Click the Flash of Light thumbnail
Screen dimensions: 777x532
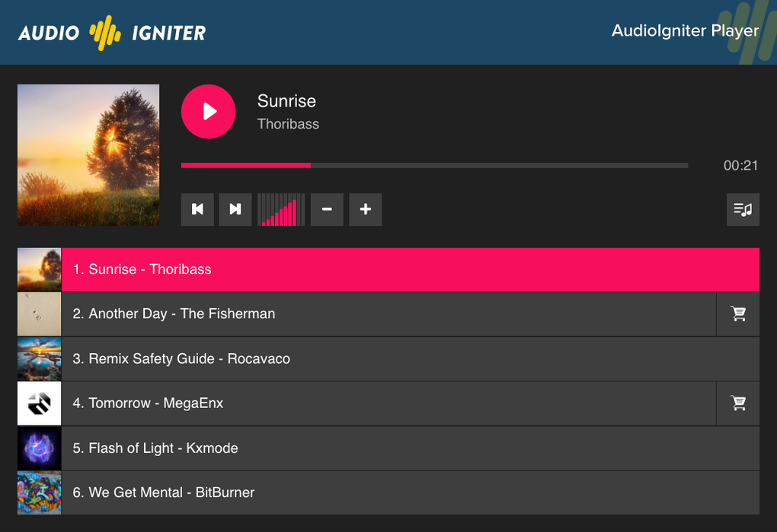point(39,448)
